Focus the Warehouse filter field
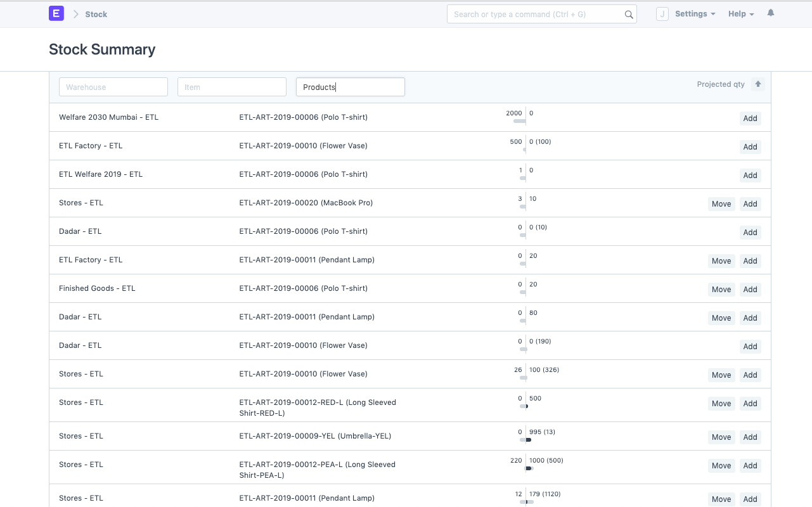 pos(113,87)
